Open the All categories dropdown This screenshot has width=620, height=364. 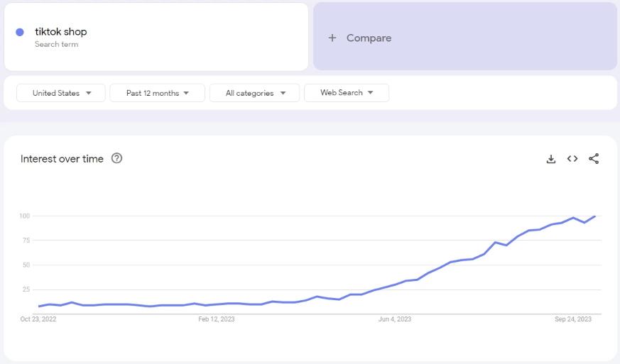click(255, 93)
